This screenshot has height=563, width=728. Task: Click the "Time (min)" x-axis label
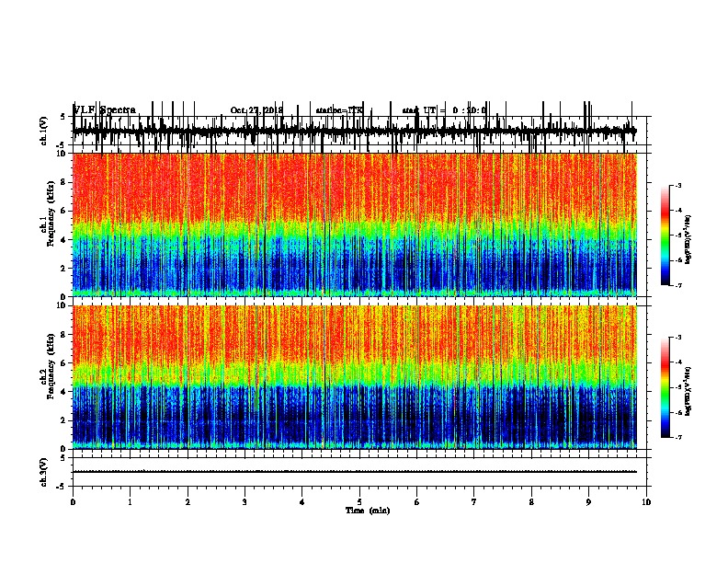368,511
